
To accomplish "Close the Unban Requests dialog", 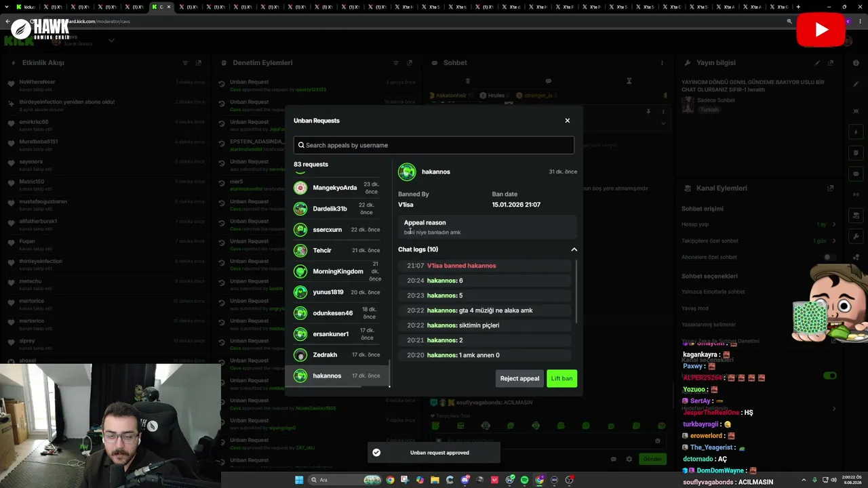I will tap(568, 121).
